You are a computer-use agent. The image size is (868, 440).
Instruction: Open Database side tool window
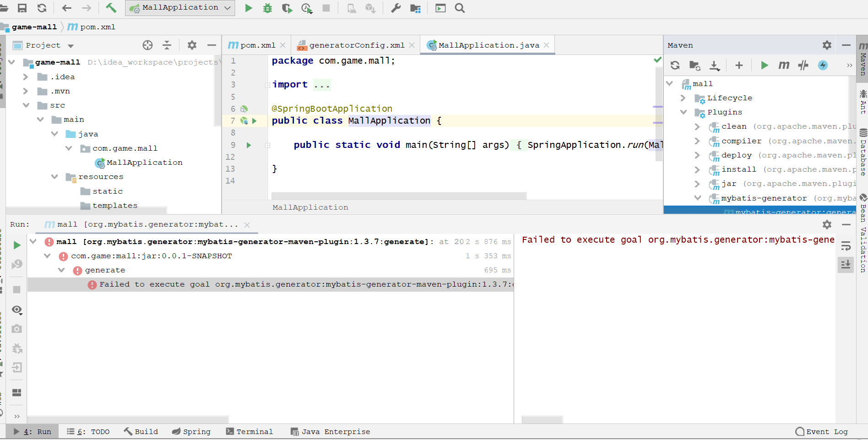pyautogui.click(x=863, y=152)
